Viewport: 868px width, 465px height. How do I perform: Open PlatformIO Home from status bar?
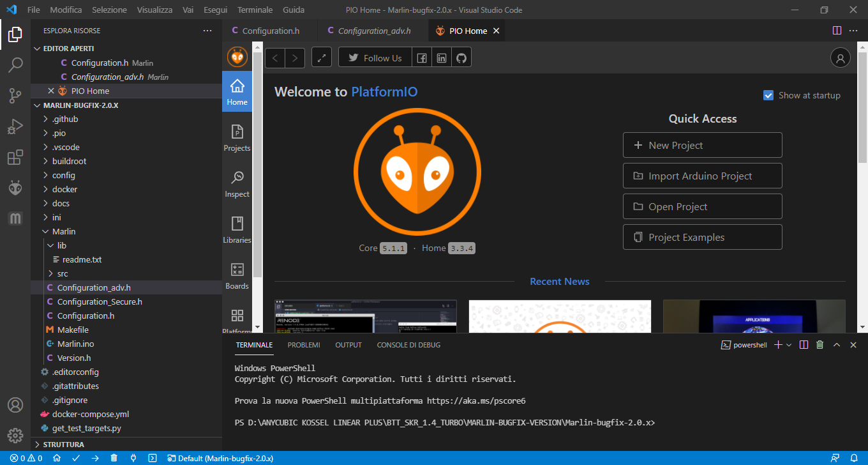point(57,458)
